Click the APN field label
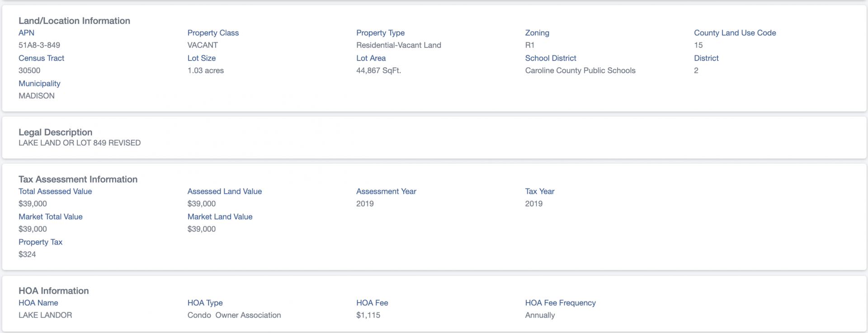Image resolution: width=868 pixels, height=333 pixels. 26,33
